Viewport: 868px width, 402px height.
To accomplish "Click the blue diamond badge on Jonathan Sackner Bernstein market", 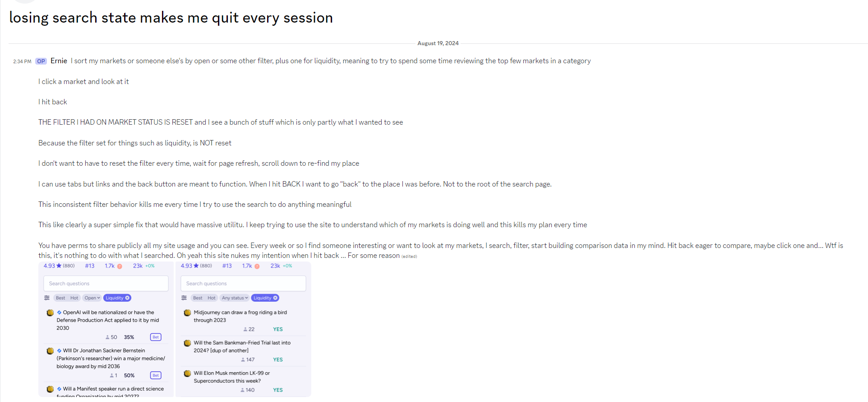I will click(59, 351).
